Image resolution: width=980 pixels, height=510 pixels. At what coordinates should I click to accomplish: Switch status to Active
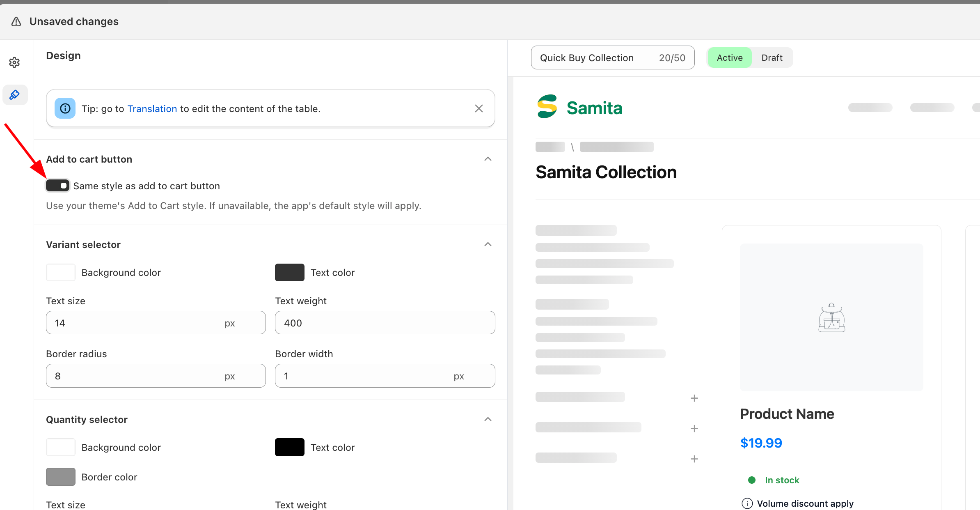729,58
